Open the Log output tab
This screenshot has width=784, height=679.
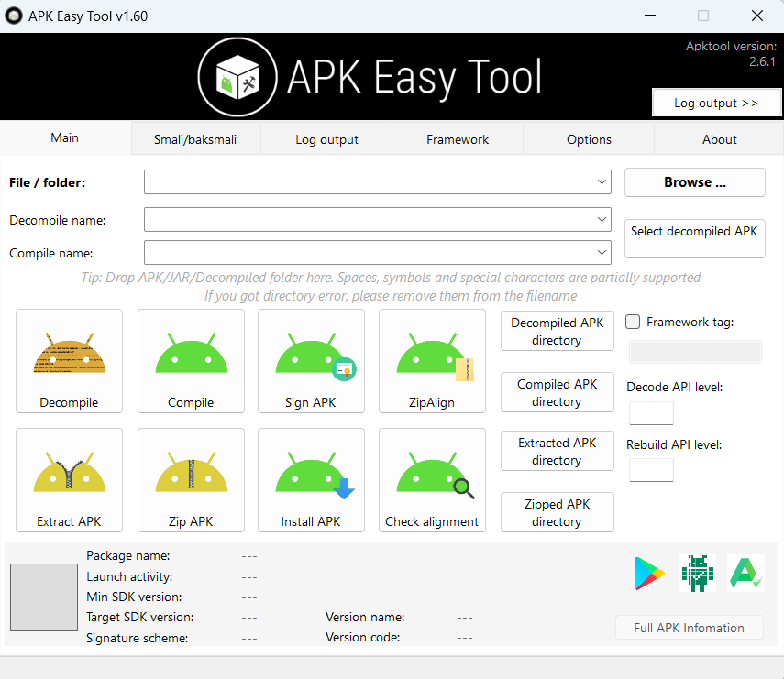pyautogui.click(x=326, y=139)
